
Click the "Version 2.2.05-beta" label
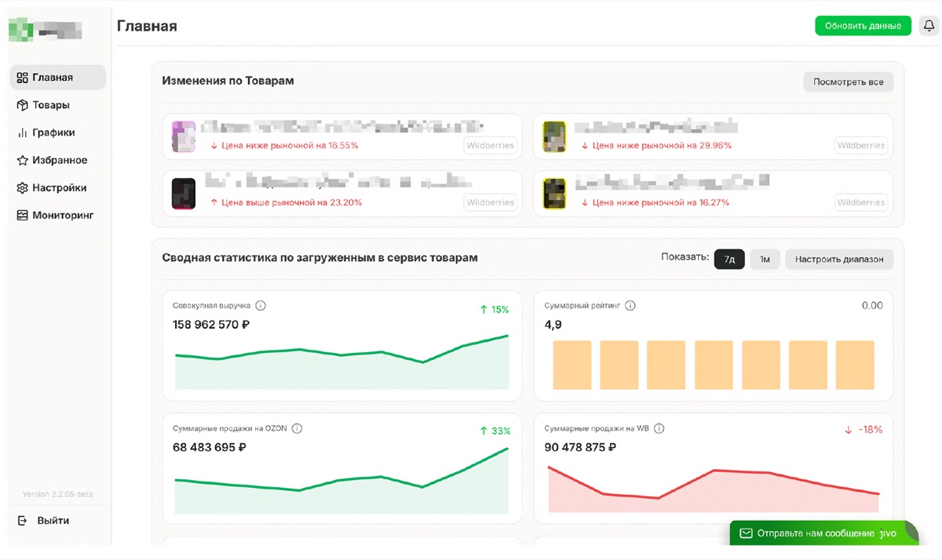pos(57,494)
